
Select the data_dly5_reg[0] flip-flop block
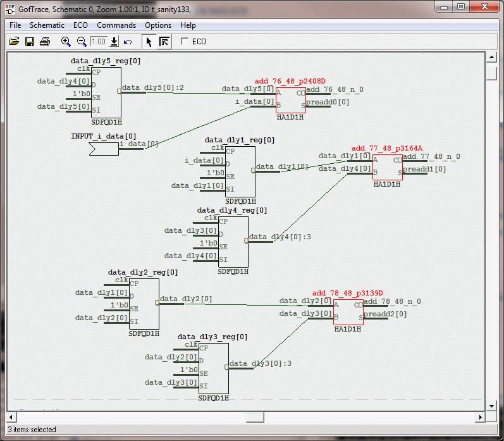coord(106,92)
